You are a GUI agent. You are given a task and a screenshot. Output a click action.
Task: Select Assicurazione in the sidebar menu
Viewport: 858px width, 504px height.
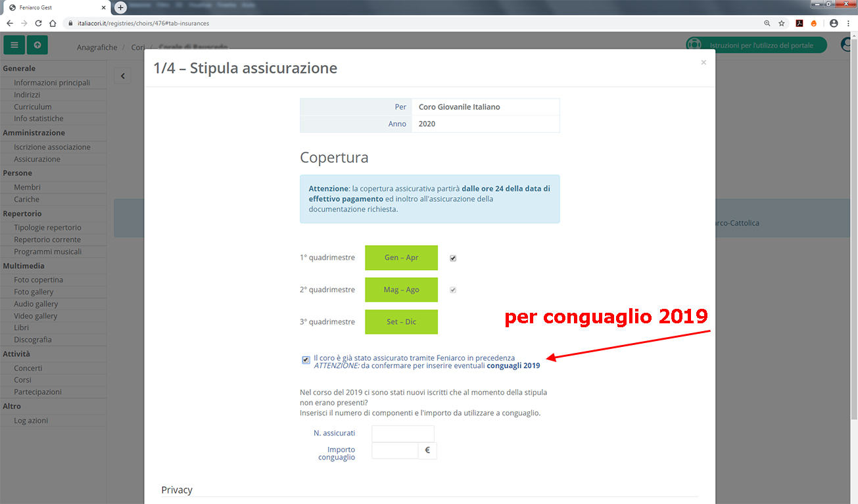[x=37, y=158]
